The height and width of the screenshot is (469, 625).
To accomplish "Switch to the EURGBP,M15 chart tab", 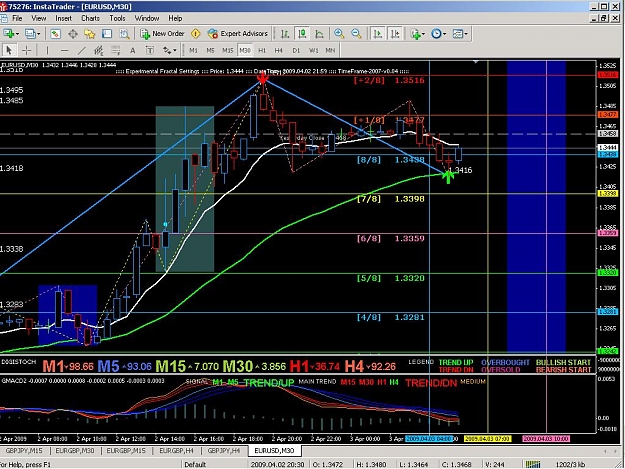I will (x=126, y=451).
